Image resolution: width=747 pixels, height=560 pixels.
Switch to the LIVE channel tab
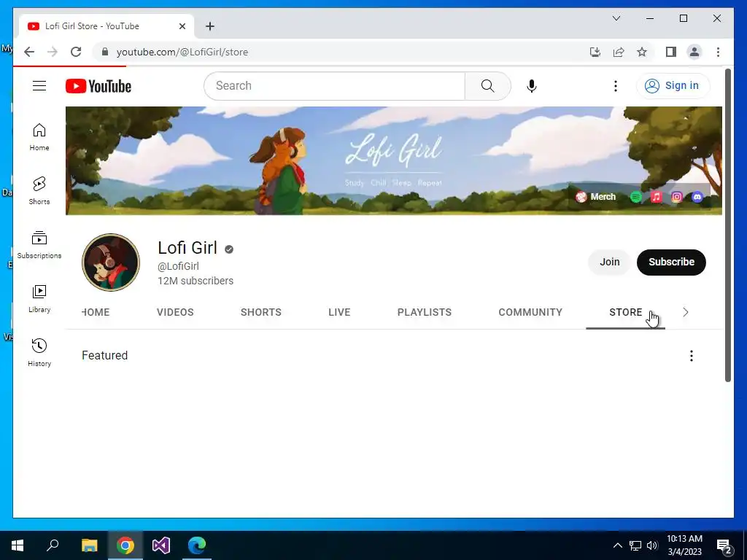[x=339, y=312]
